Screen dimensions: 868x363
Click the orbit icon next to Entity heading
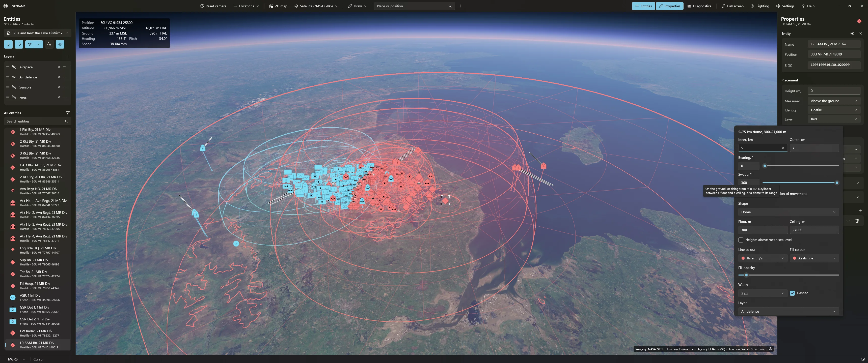pyautogui.click(x=860, y=34)
